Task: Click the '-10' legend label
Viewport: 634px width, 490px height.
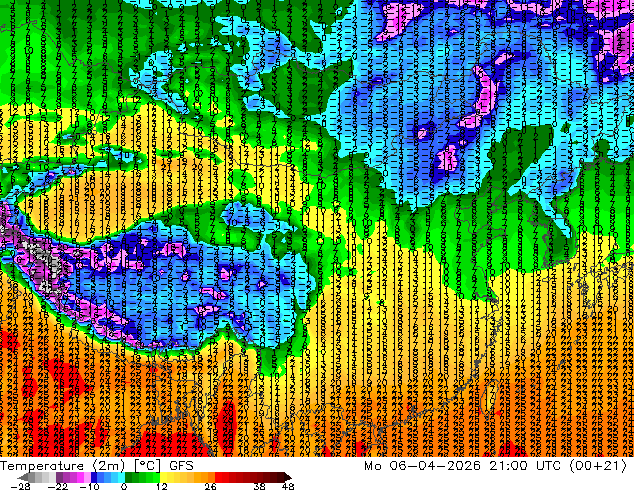Action: [89, 486]
